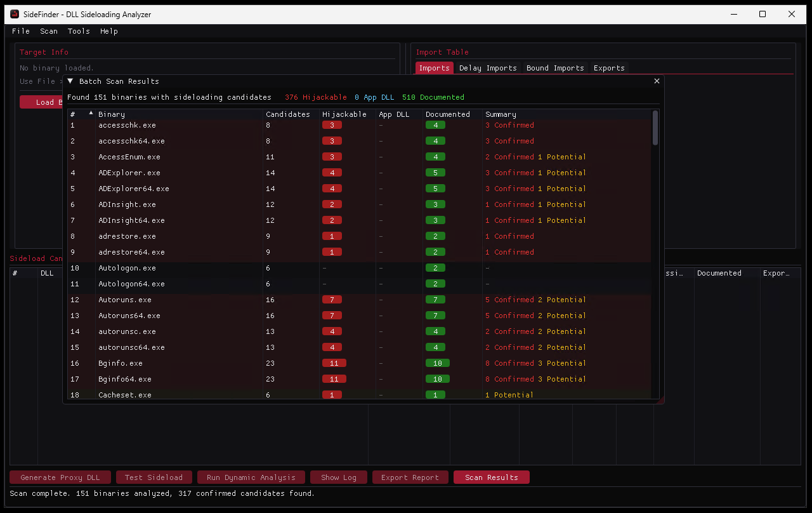
Task: Click the Batch Scan Results vertical scrollbar thumb
Action: [x=655, y=128]
